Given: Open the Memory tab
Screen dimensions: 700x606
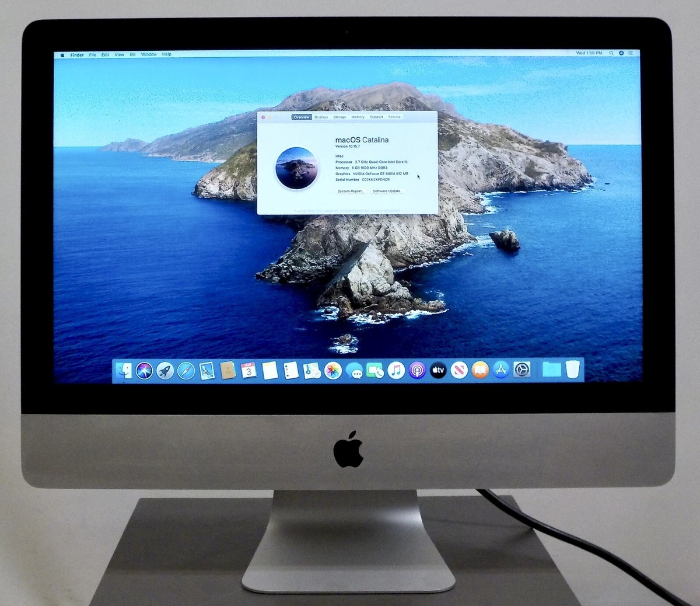Looking at the screenshot, I should (358, 117).
